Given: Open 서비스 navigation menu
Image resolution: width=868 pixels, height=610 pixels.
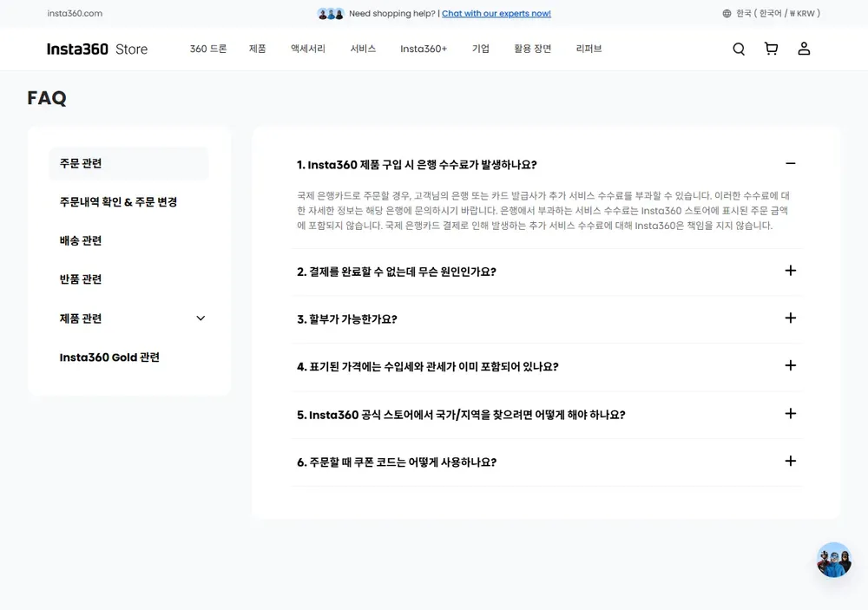Looking at the screenshot, I should pyautogui.click(x=363, y=49).
